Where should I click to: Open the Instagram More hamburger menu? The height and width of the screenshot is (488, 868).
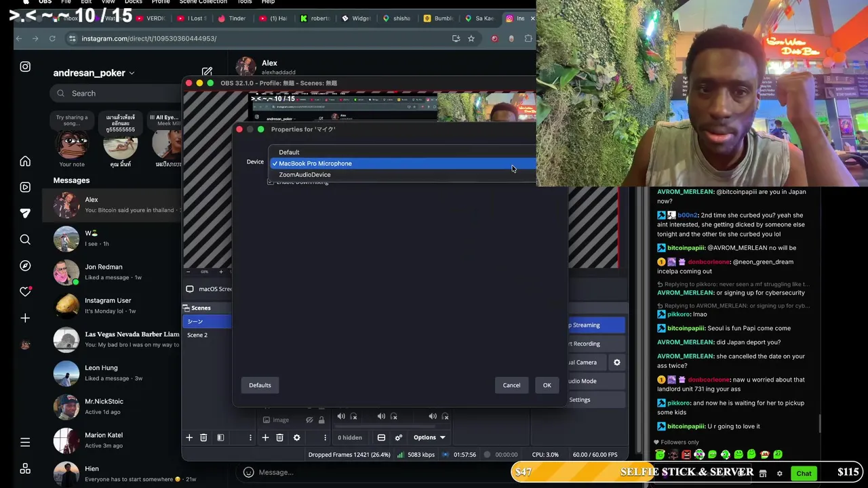[25, 443]
